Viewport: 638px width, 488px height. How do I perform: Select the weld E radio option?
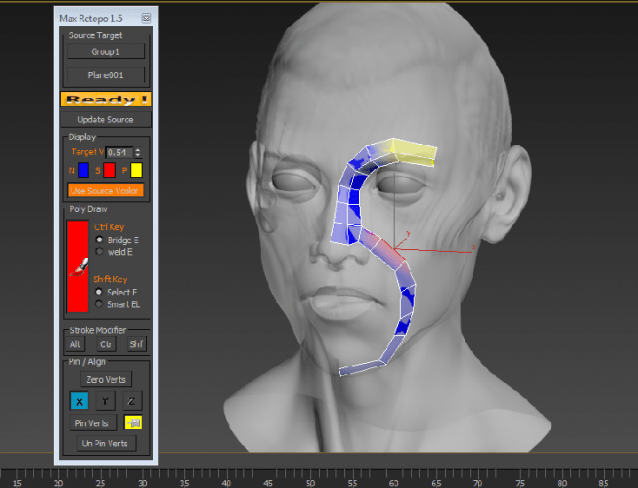99,252
